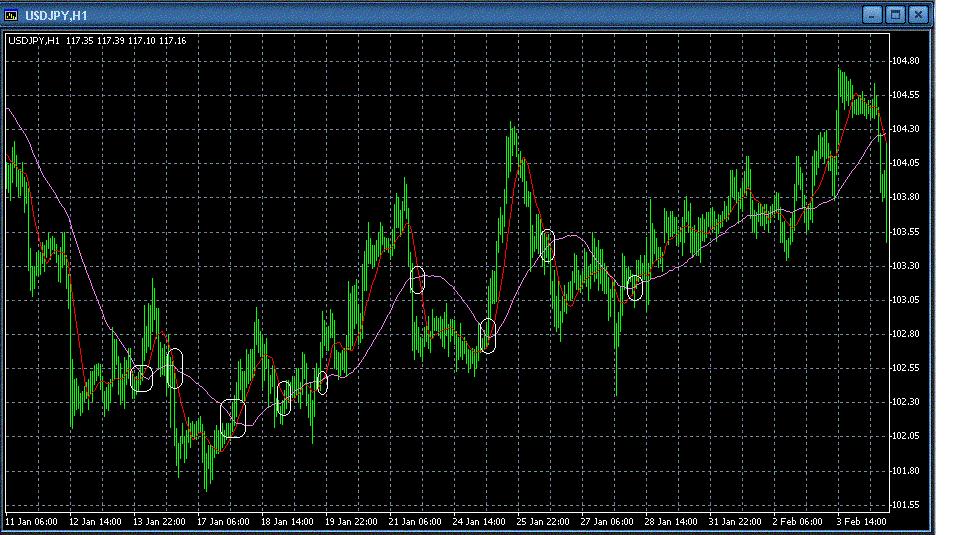Click the 13 Jan 22:00 time label
This screenshot has height=535, width=961.
coord(159,522)
